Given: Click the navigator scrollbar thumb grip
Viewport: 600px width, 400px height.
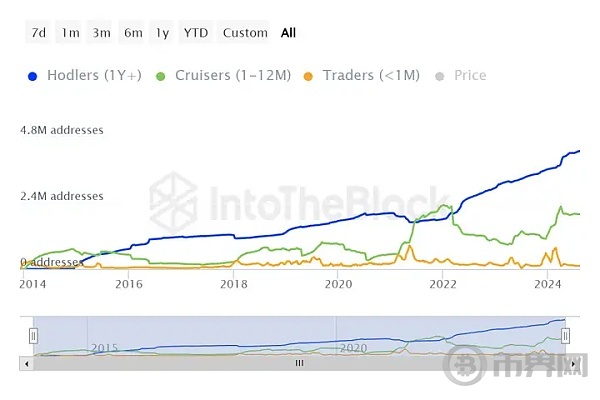Looking at the screenshot, I should (x=298, y=364).
